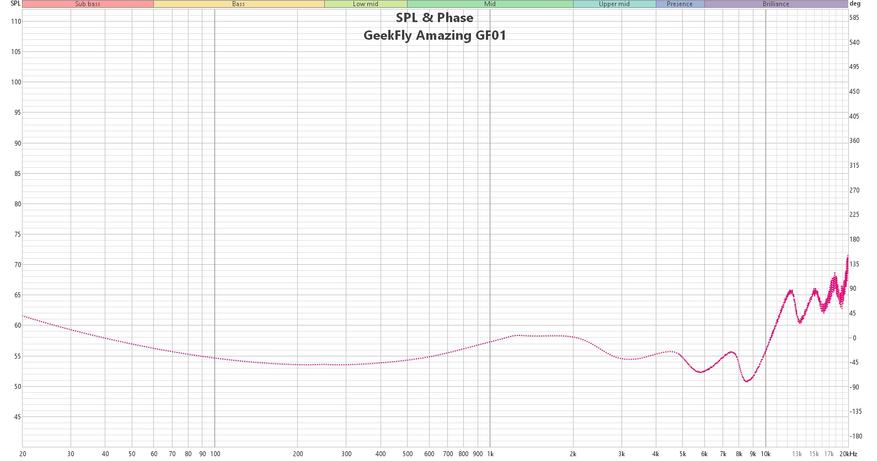The height and width of the screenshot is (461, 877).
Task: Select the Mid band label
Action: click(490, 4)
